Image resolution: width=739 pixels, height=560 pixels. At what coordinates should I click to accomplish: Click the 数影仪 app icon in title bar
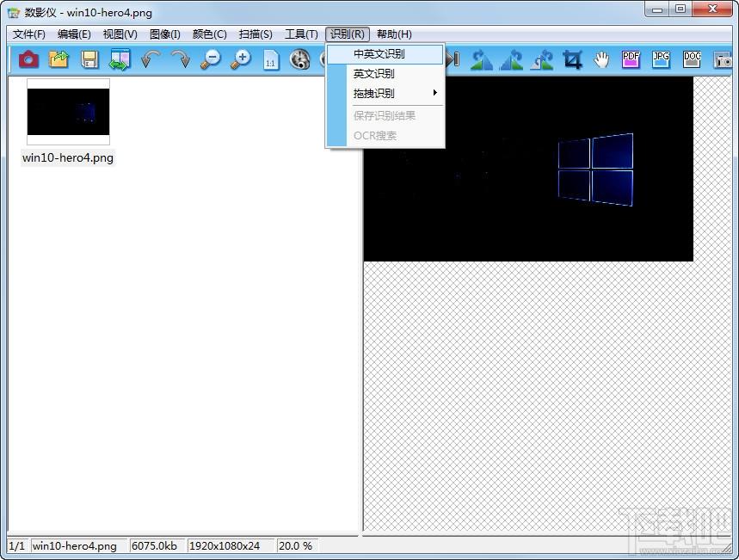[14, 13]
